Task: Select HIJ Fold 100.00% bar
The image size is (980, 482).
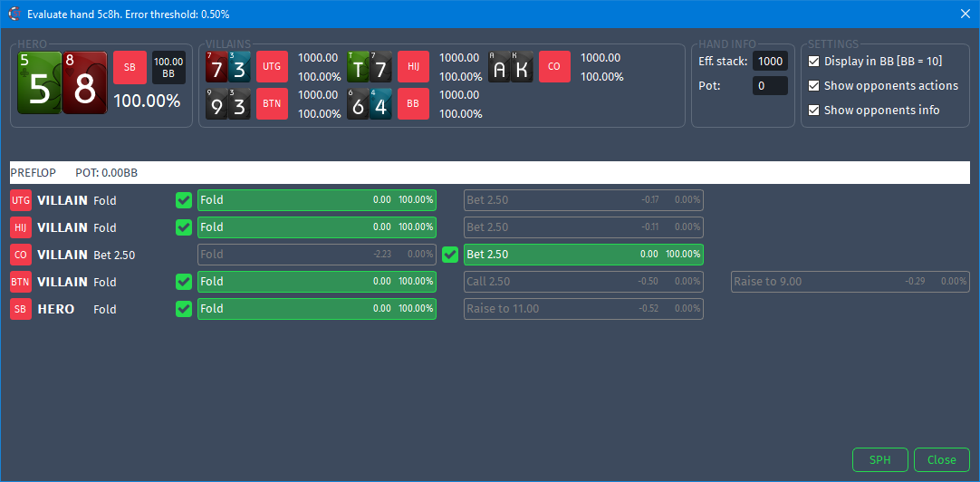Action: [317, 227]
